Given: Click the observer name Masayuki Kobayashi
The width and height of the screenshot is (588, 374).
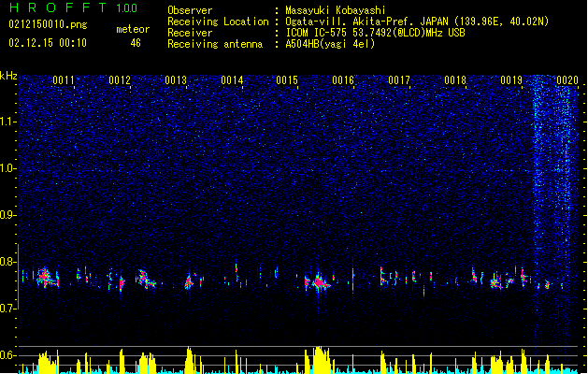Looking at the screenshot, I should (x=335, y=10).
